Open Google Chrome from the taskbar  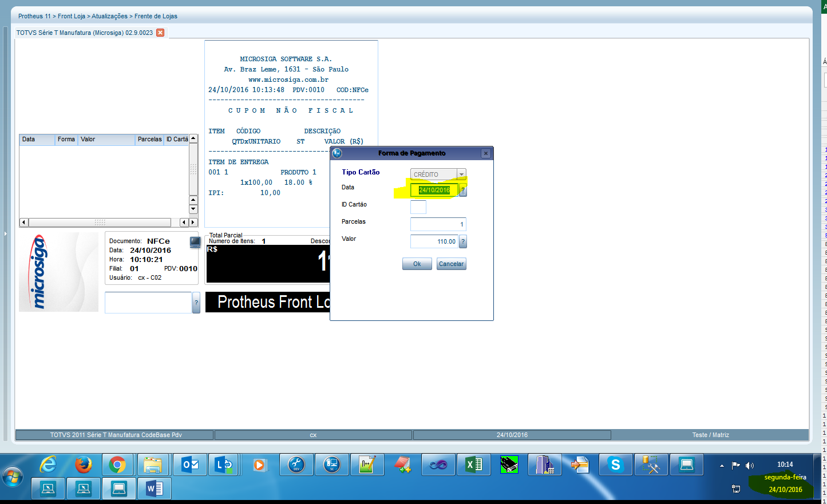tap(118, 465)
